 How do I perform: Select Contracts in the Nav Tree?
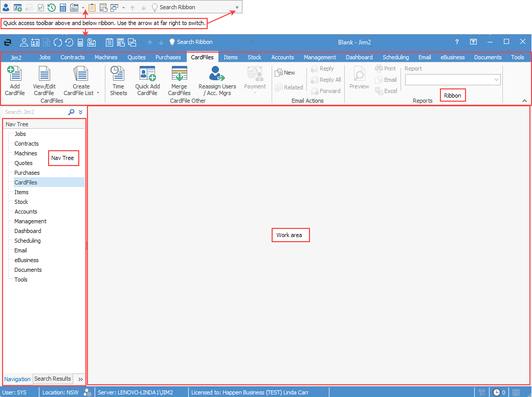tap(27, 144)
